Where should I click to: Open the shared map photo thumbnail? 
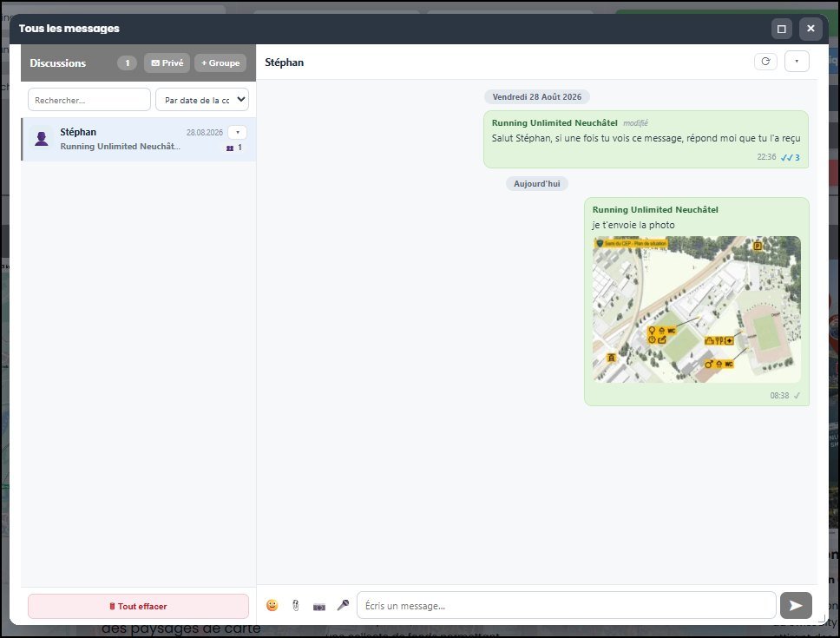(x=697, y=309)
